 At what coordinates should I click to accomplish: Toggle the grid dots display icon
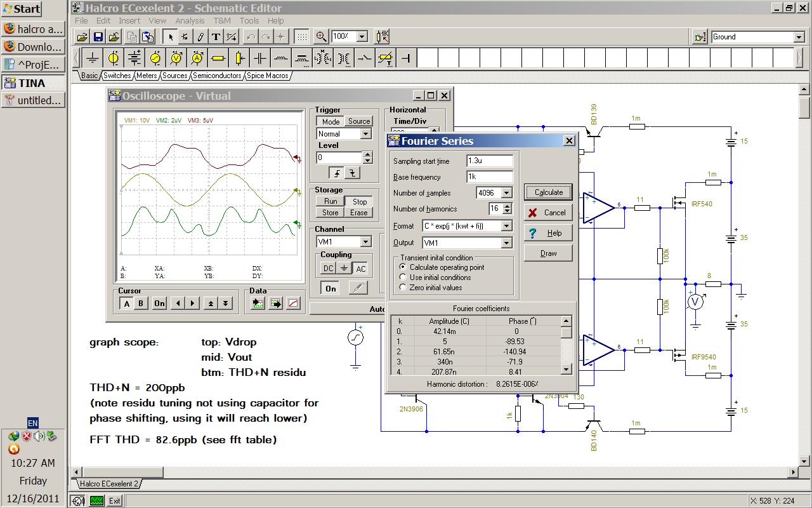302,37
